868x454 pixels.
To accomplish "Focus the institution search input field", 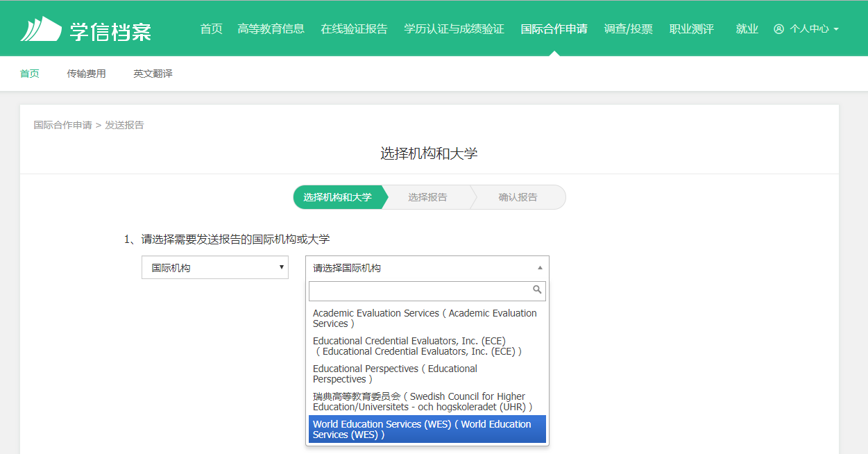I will click(427, 291).
